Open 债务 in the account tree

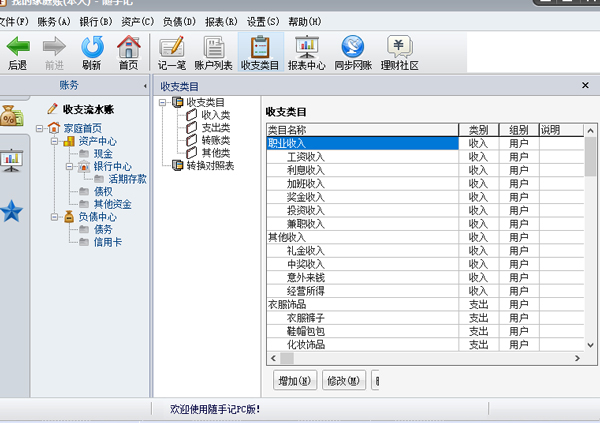[x=103, y=230]
